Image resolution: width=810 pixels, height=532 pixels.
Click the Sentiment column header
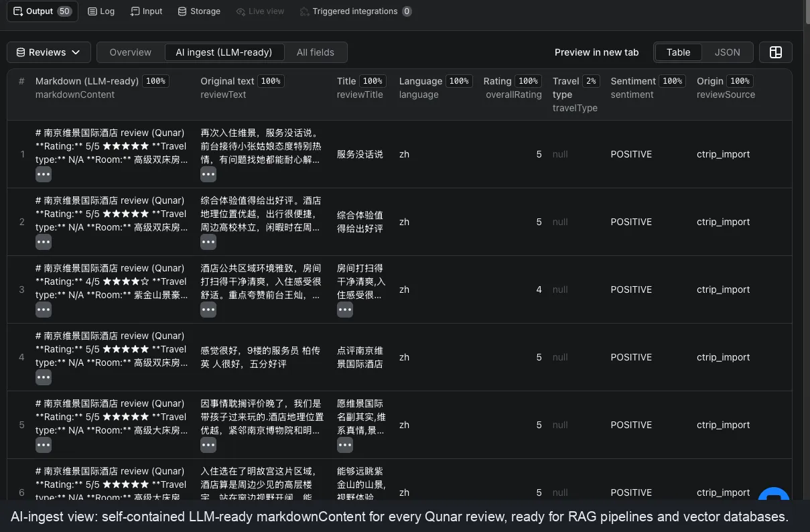pos(632,81)
